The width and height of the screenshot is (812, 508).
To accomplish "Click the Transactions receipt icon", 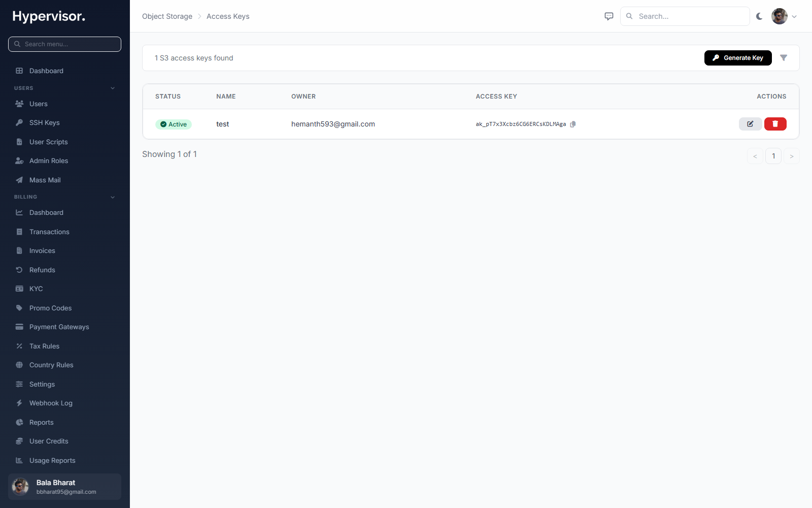I will (19, 232).
